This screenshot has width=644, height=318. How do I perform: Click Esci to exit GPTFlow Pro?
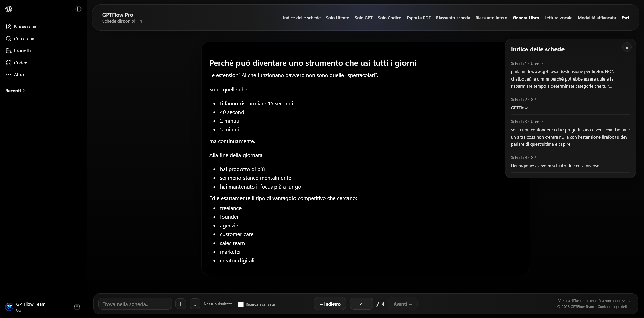(625, 18)
